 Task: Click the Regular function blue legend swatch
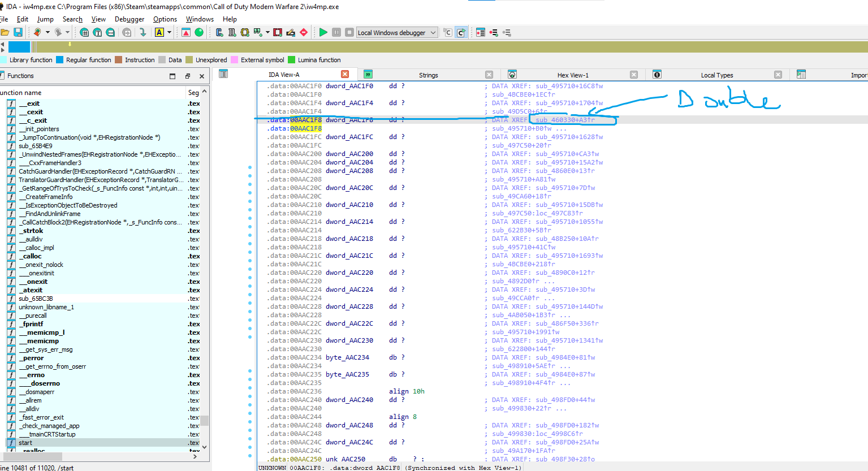[60, 59]
